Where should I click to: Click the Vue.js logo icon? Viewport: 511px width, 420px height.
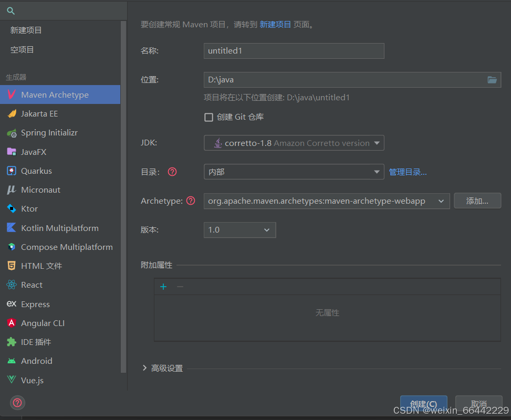[12, 380]
